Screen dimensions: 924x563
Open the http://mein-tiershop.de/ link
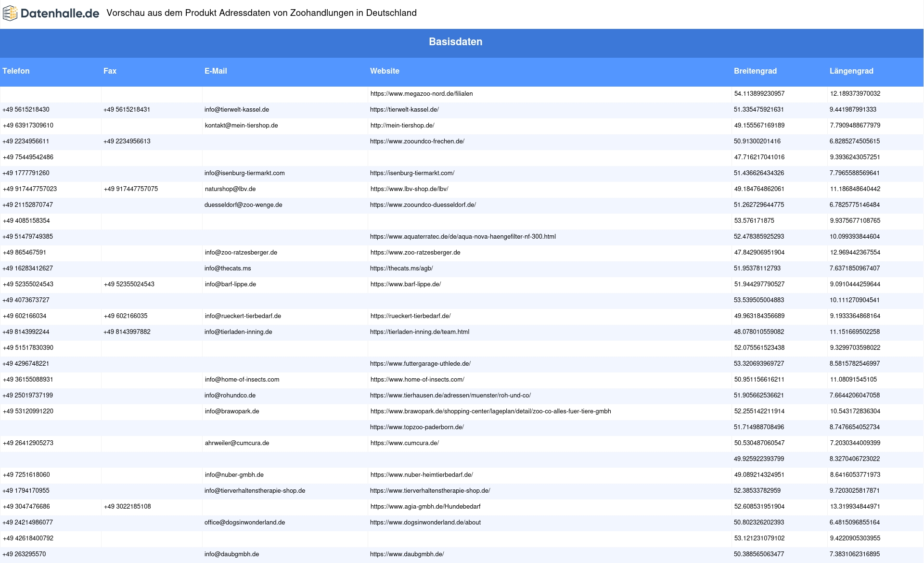(402, 126)
